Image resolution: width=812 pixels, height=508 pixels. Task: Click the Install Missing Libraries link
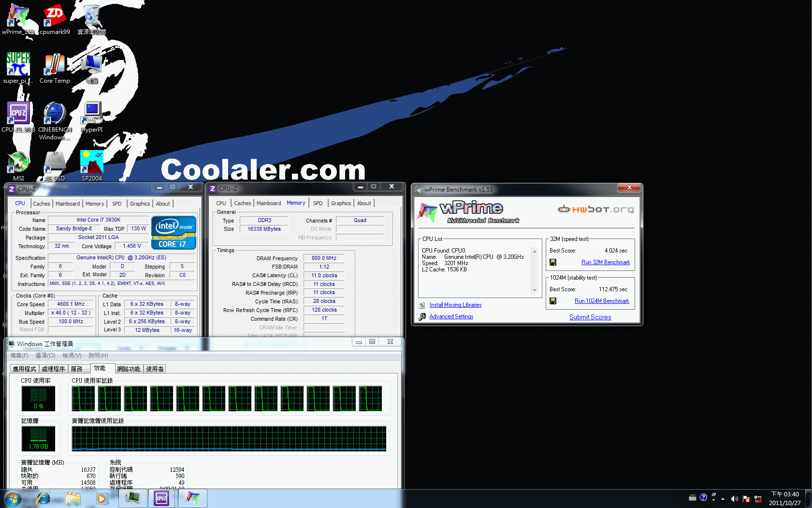pos(455,305)
